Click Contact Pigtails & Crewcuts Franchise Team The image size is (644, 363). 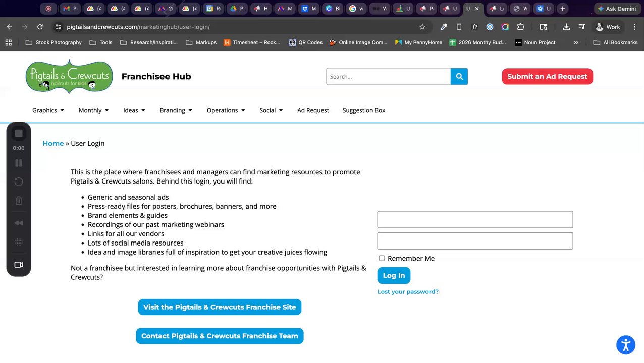(220, 336)
